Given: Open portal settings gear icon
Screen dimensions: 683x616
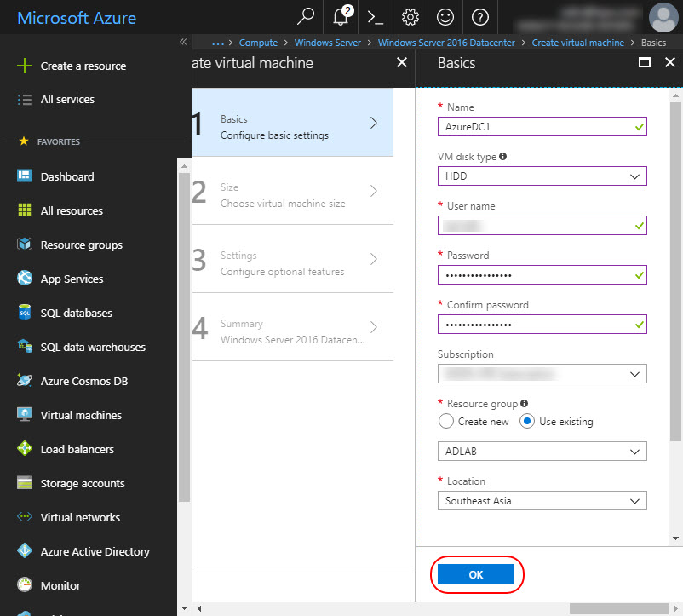Looking at the screenshot, I should coord(410,17).
